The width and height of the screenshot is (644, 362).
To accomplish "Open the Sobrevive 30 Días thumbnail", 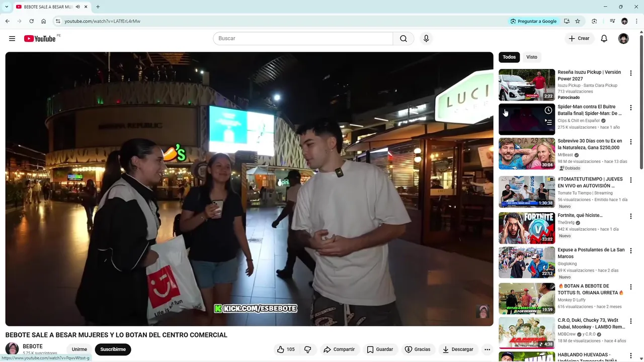I will click(x=527, y=153).
